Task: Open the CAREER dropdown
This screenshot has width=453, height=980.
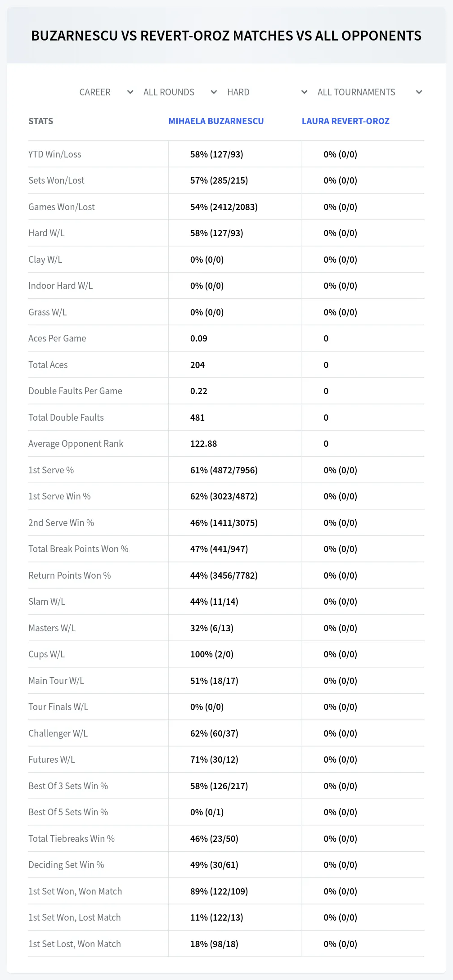Action: pyautogui.click(x=106, y=92)
